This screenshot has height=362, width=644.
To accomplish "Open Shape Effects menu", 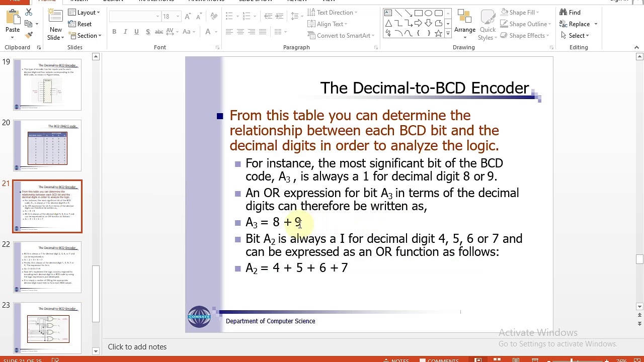I will click(524, 35).
